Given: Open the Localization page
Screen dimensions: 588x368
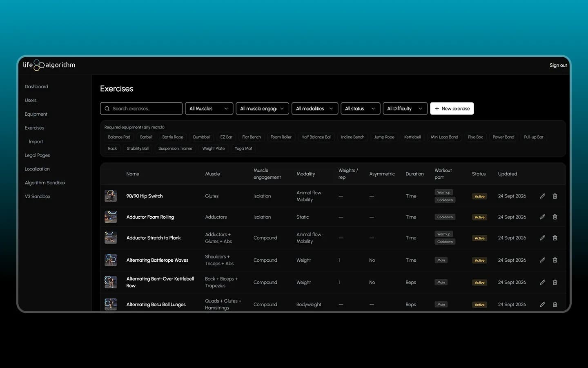Looking at the screenshot, I should pos(37,169).
